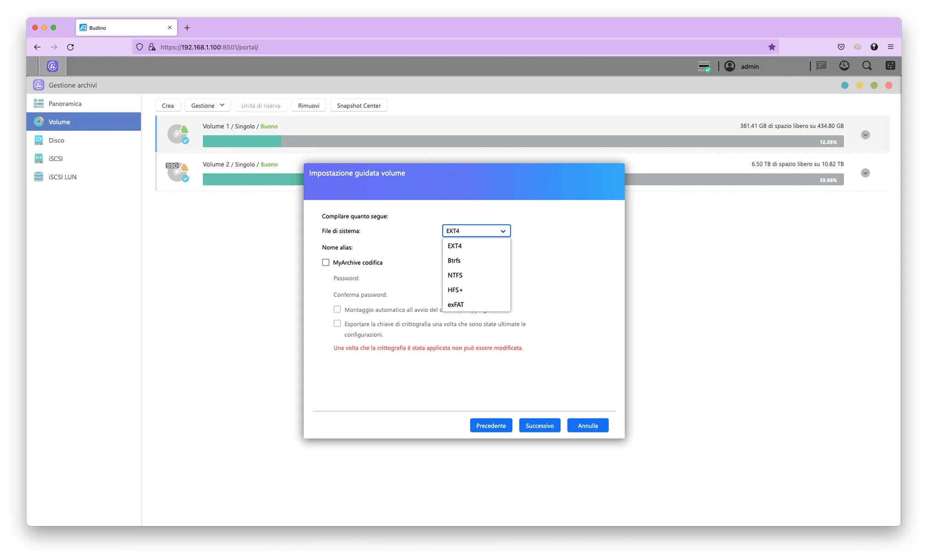Enable the MyArchive codifica checkbox

coord(325,263)
